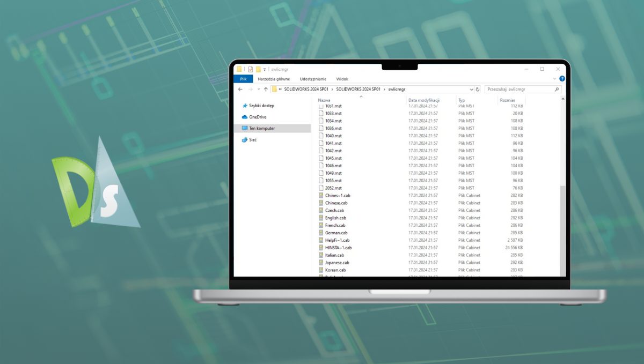
Task: Select file 1045.mst
Action: (x=333, y=158)
